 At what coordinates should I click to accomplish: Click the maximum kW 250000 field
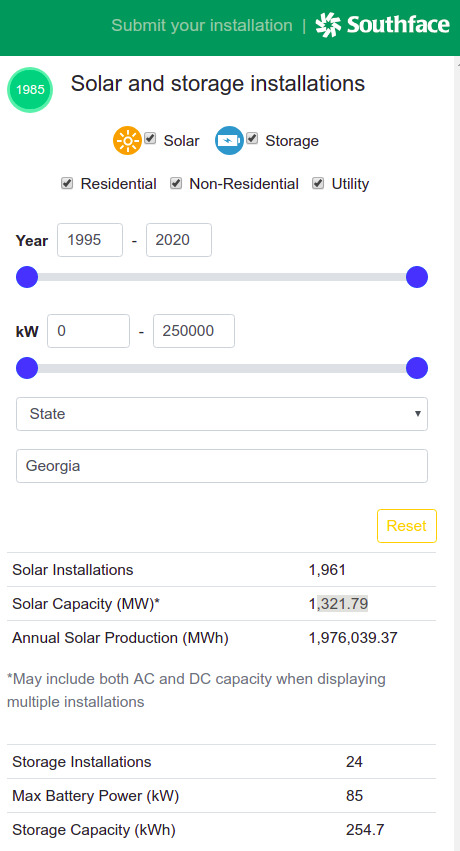pos(194,331)
